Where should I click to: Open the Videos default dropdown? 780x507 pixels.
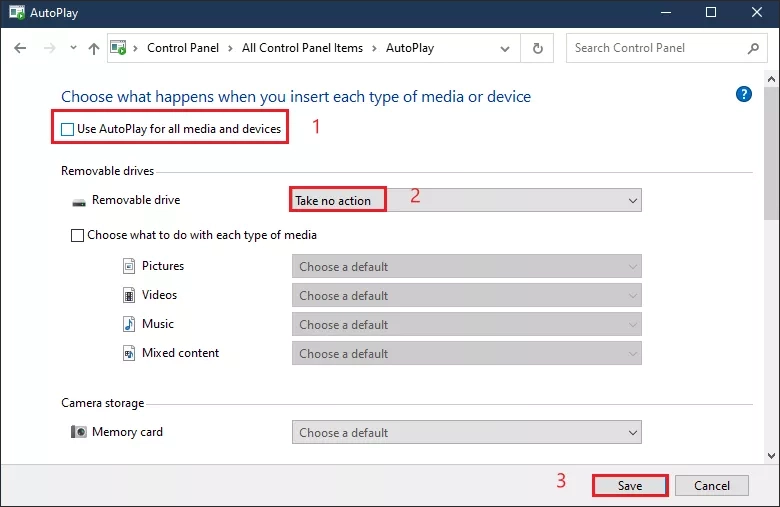click(x=467, y=295)
